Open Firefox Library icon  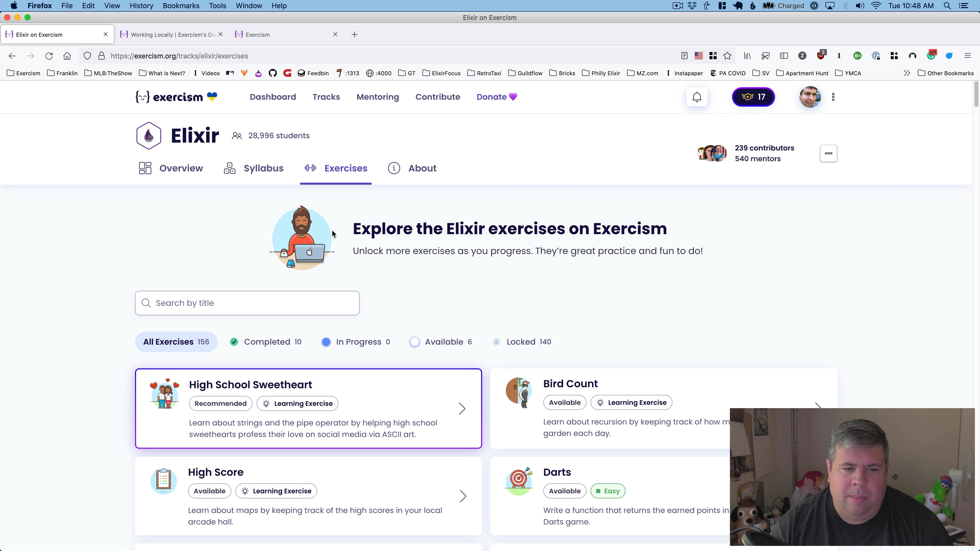coord(747,56)
